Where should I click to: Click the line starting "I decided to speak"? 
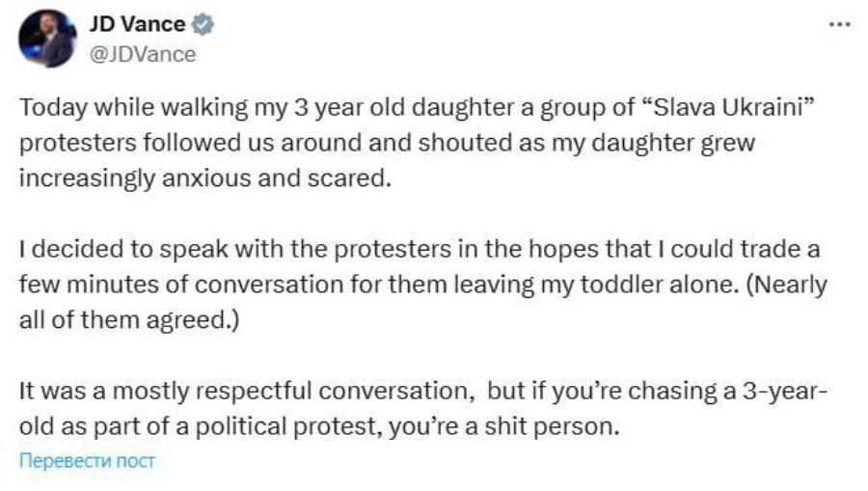(x=420, y=249)
